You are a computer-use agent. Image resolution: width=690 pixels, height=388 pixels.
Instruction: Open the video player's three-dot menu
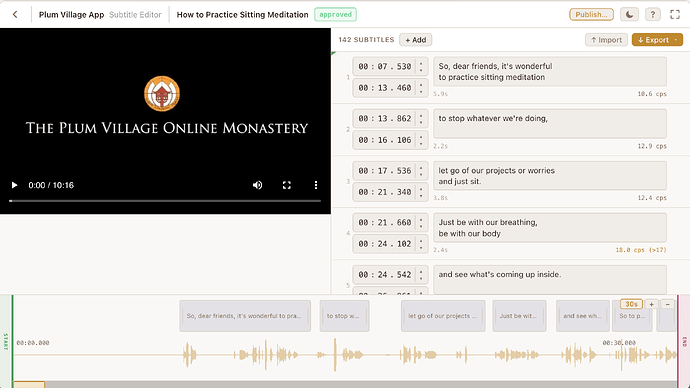(316, 185)
